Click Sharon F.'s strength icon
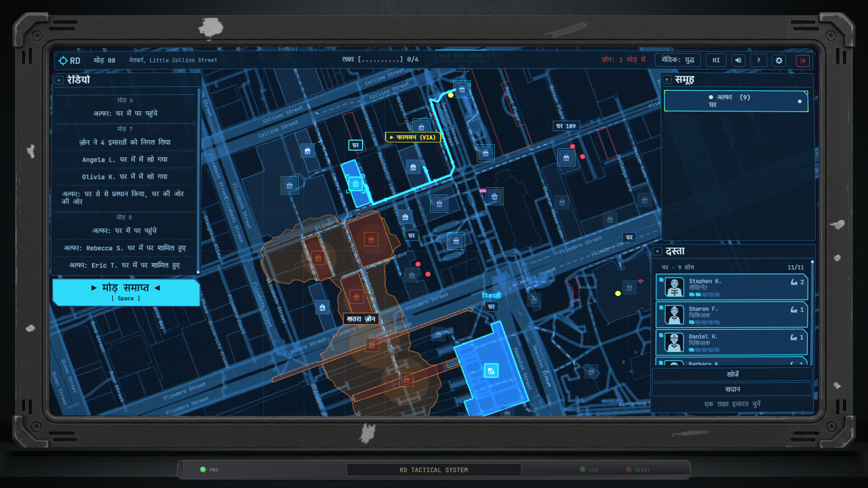 coord(794,310)
